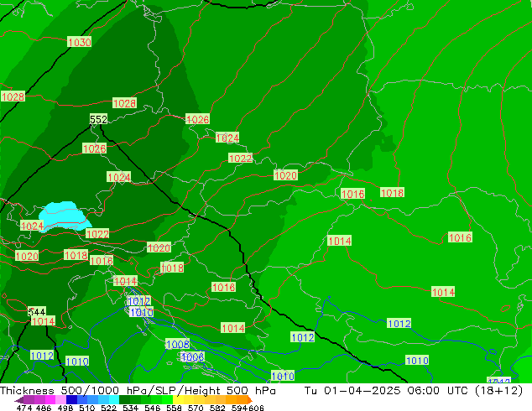Click the purple left arrow of the legend
This screenshot has height=411, width=532.
[x=19, y=400]
